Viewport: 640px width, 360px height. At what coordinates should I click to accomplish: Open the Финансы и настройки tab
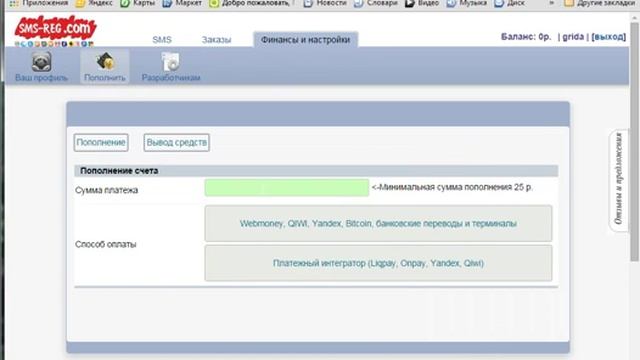305,40
